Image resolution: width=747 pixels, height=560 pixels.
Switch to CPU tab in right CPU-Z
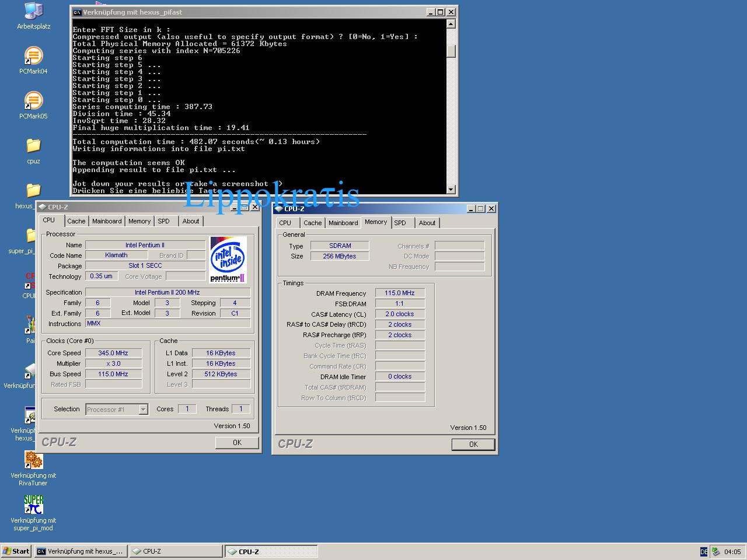coord(285,223)
